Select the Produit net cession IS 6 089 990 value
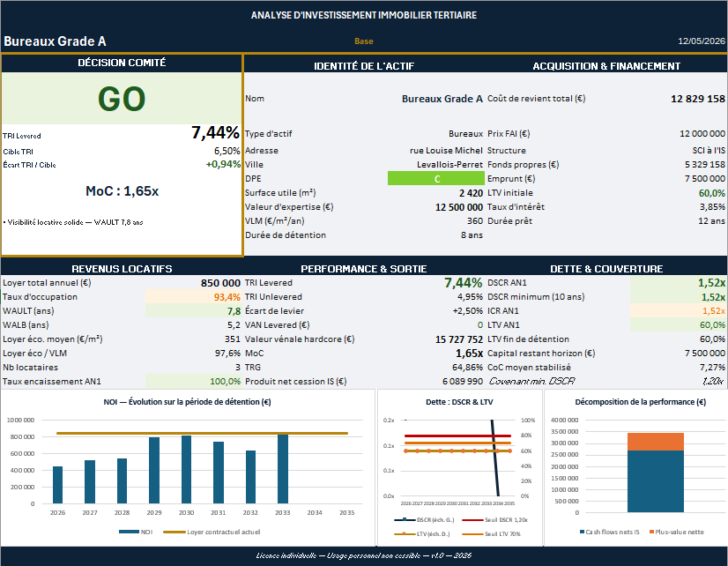 pyautogui.click(x=463, y=381)
